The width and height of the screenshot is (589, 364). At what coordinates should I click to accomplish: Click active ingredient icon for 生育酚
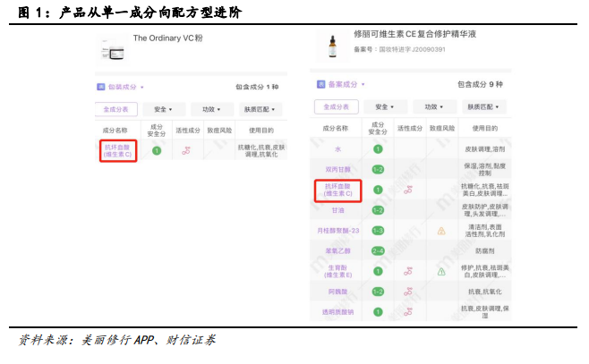click(x=408, y=271)
